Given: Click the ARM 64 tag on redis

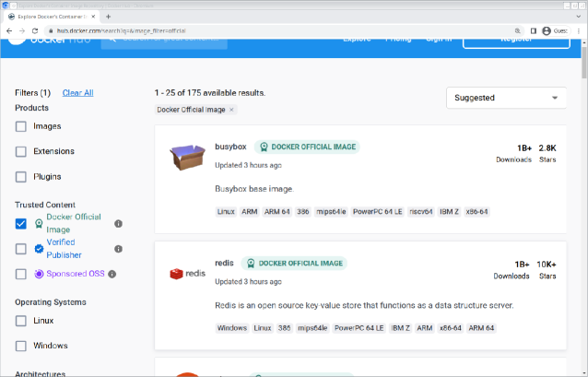Looking at the screenshot, I should (x=481, y=328).
